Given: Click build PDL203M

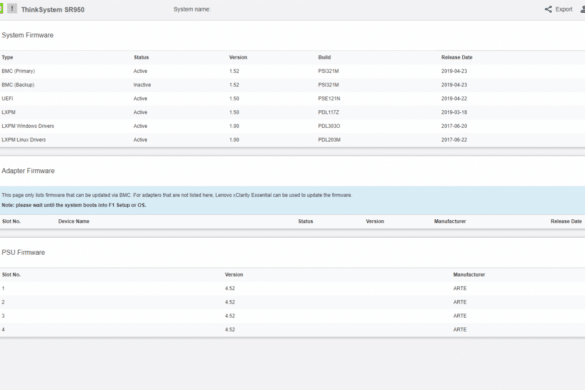Looking at the screenshot, I should click(x=329, y=140).
